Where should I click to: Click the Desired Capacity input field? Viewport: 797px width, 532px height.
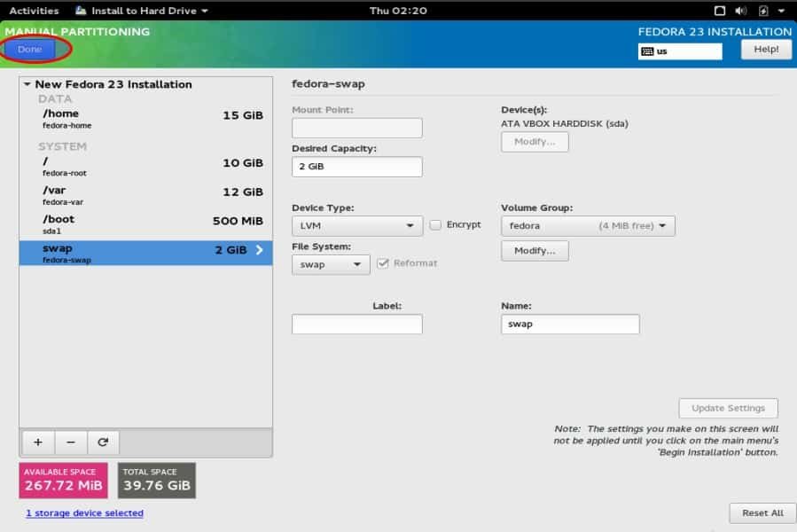tap(356, 167)
